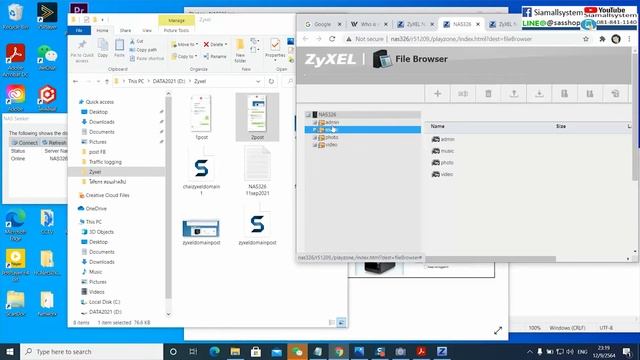Go back in the Chrome browser
The height and width of the screenshot is (360, 640).
point(305,39)
